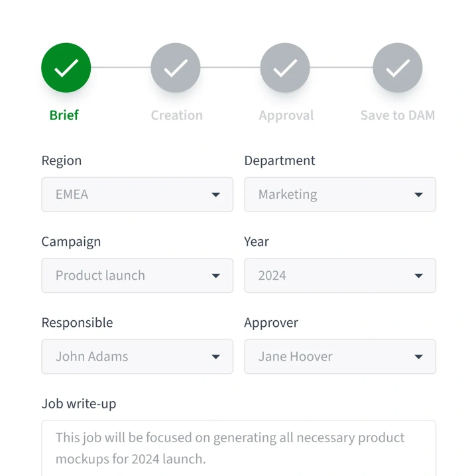Click the Creation step checkmark circle

[176, 68]
